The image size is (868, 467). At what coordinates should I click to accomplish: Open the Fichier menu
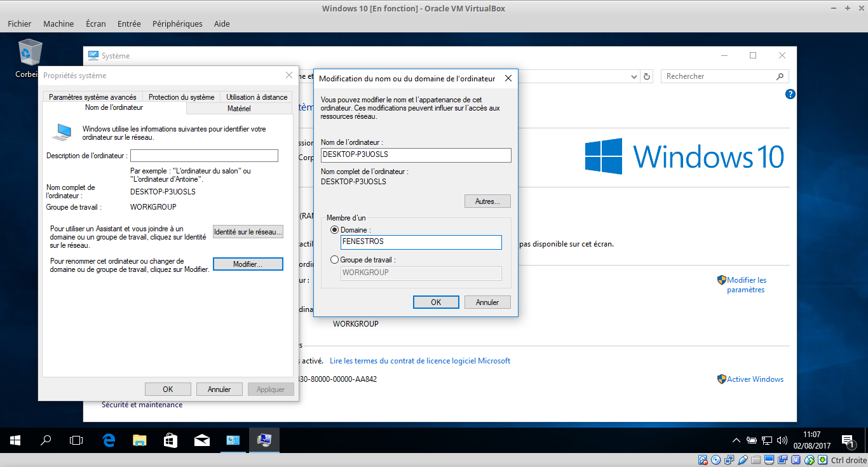[20, 24]
